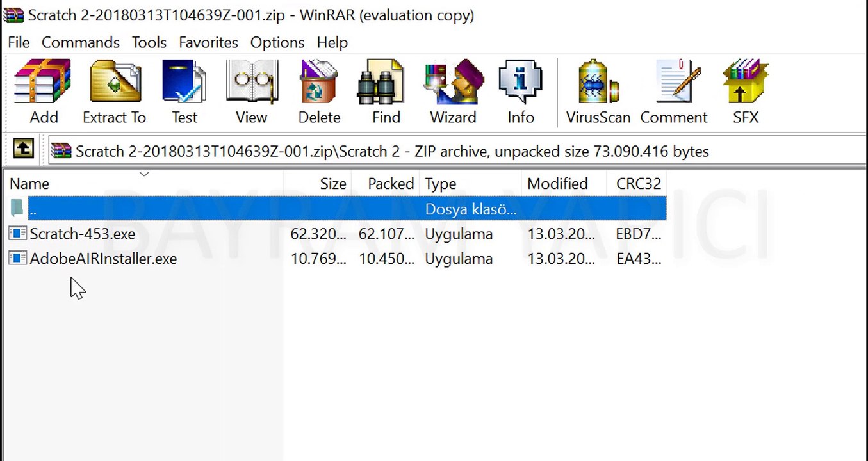
Task: Click the 62.107... packed value
Action: click(x=386, y=234)
